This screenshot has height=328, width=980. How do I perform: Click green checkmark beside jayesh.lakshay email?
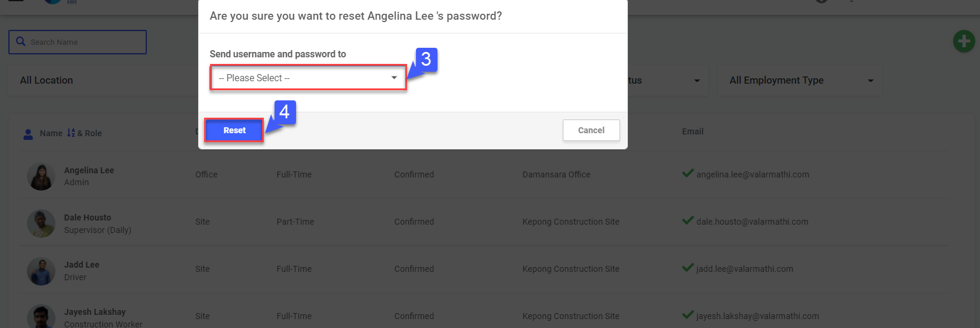[x=688, y=315]
